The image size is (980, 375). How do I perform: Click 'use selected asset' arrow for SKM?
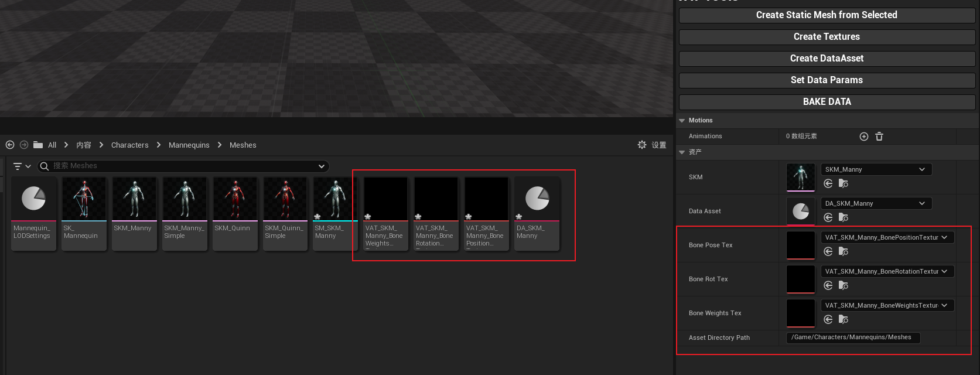828,183
